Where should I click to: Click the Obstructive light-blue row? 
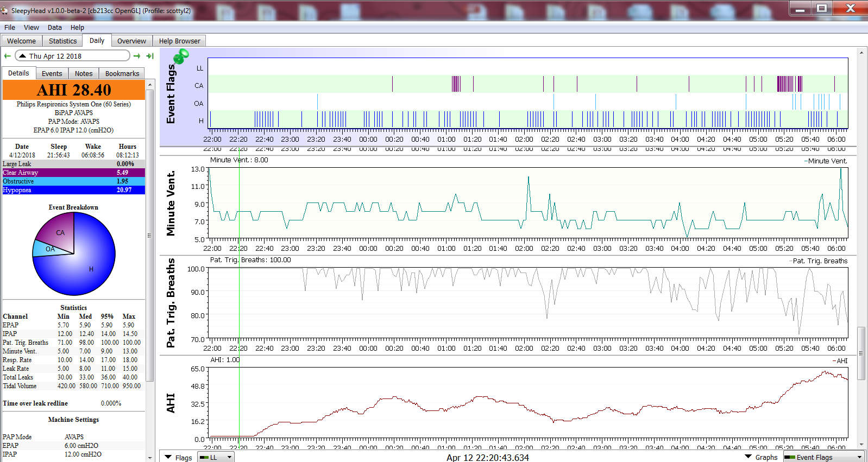point(74,181)
